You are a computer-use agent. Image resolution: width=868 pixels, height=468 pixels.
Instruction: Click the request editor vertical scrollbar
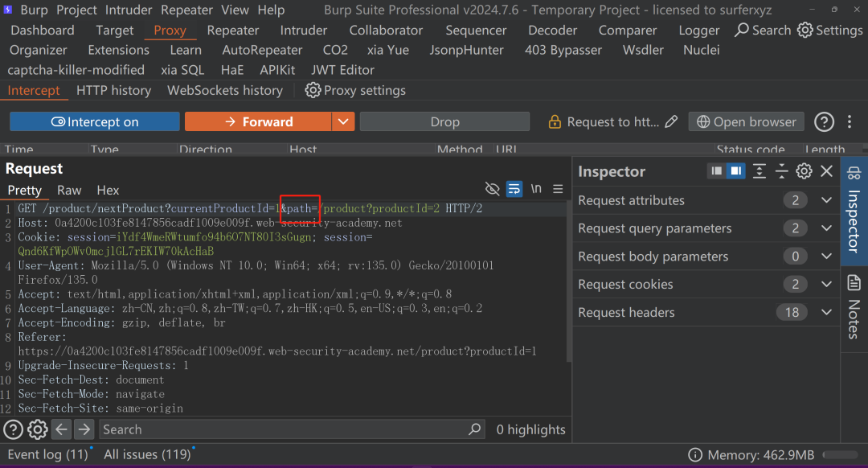pos(568,282)
